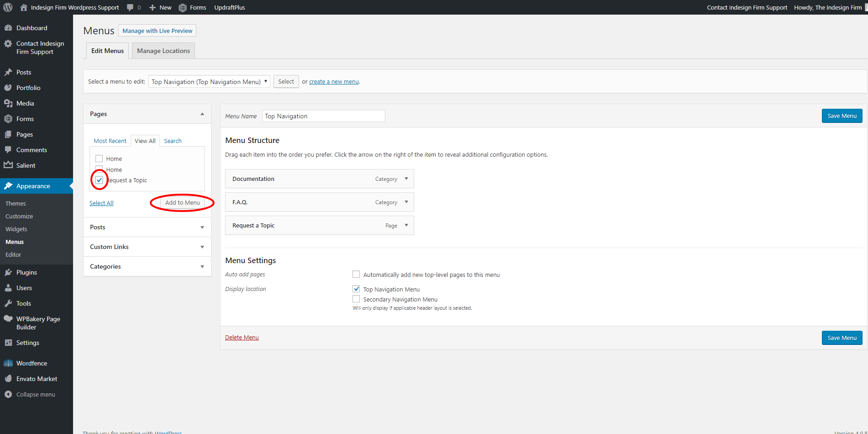Open the Wordfence shield icon
The height and width of the screenshot is (434, 868).
coord(8,363)
